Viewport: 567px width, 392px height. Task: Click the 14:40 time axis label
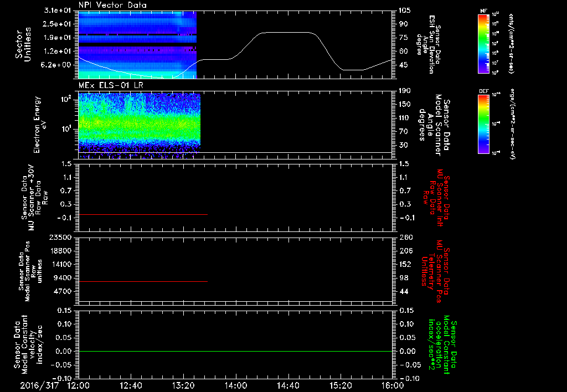[288, 385]
